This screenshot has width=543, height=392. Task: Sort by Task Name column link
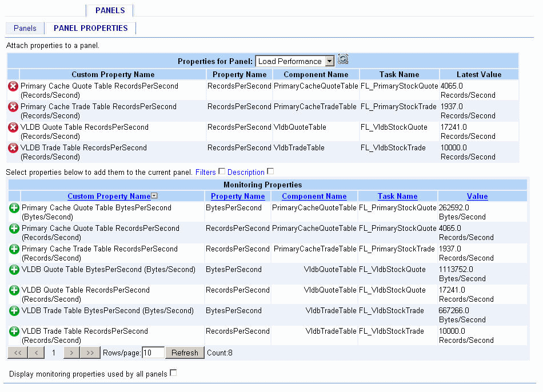398,197
